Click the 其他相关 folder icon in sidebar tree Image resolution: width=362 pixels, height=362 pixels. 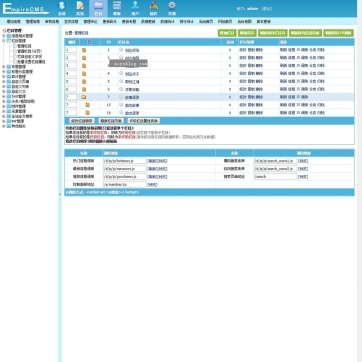coord(9,126)
